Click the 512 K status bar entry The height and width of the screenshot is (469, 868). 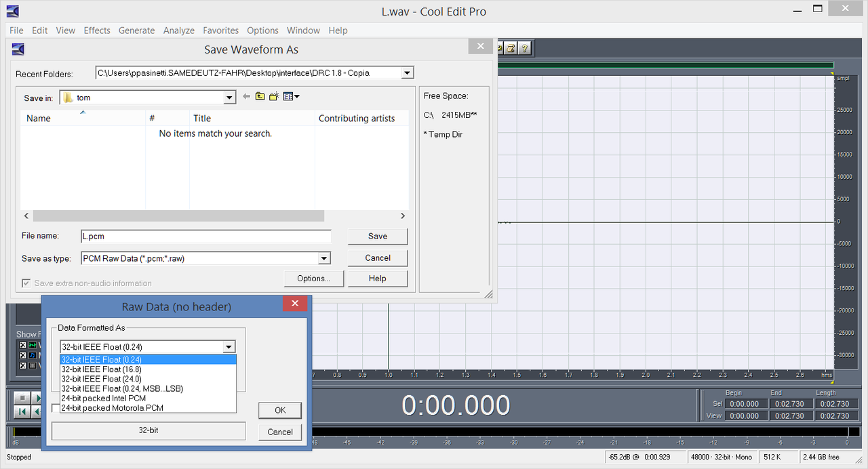(778, 457)
